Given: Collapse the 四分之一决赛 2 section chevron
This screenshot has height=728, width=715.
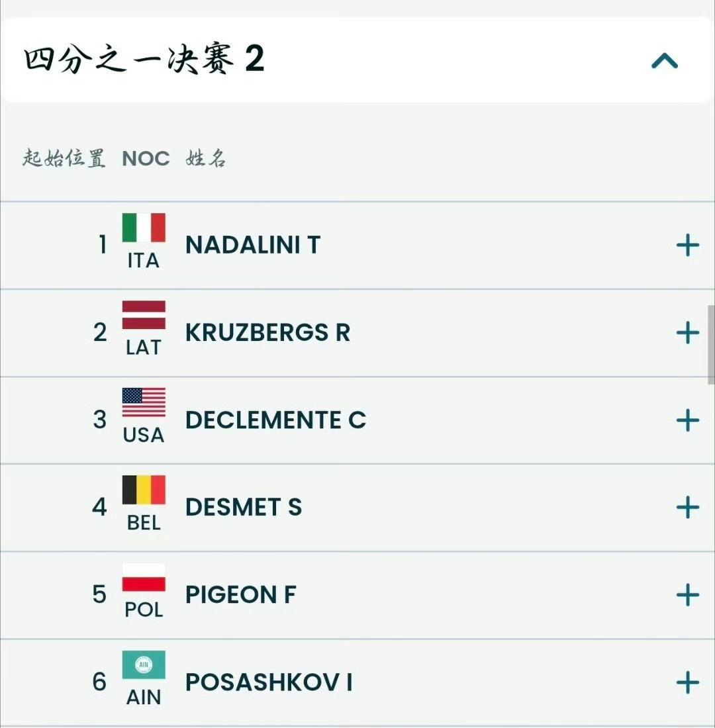Looking at the screenshot, I should [665, 61].
